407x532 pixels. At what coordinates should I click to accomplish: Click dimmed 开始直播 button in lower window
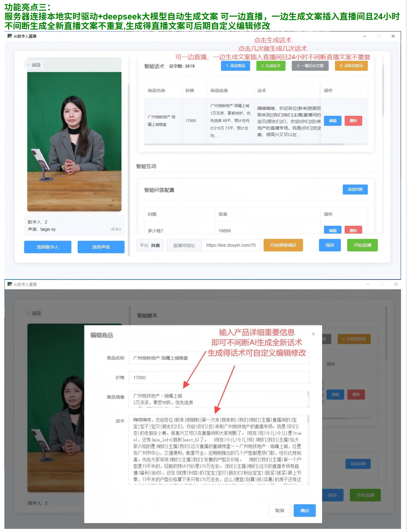point(365,495)
